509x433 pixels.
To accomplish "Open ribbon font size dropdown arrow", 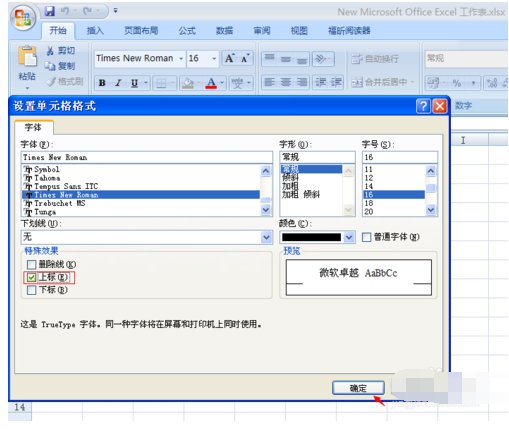I will pyautogui.click(x=214, y=59).
